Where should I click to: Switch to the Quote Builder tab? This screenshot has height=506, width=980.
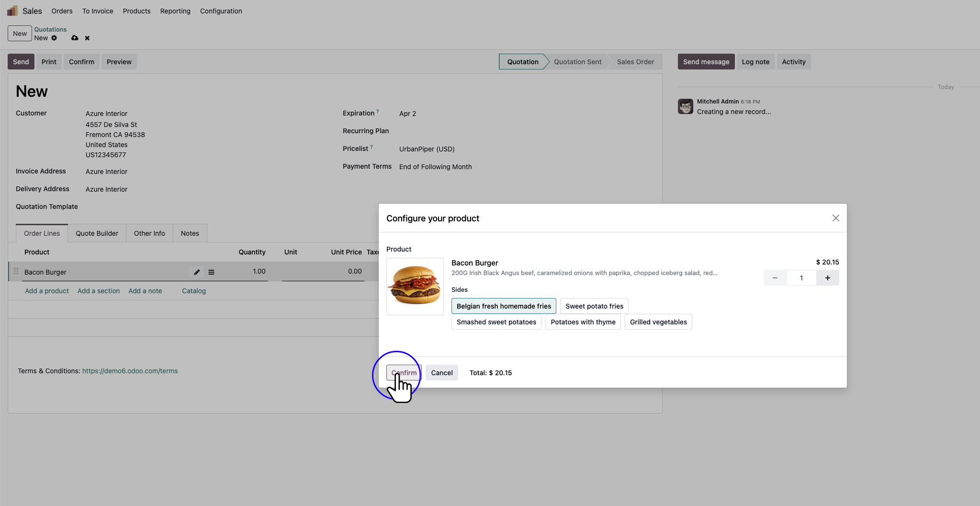tap(97, 233)
